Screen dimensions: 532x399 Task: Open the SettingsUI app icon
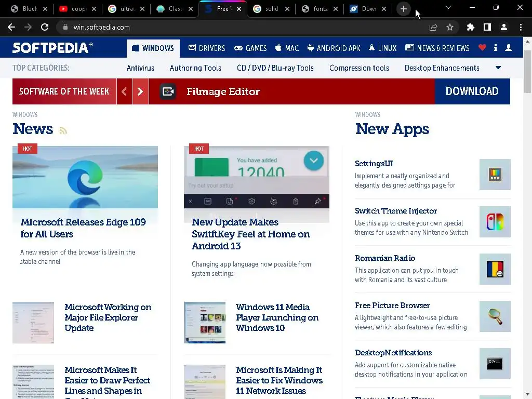pyautogui.click(x=495, y=175)
